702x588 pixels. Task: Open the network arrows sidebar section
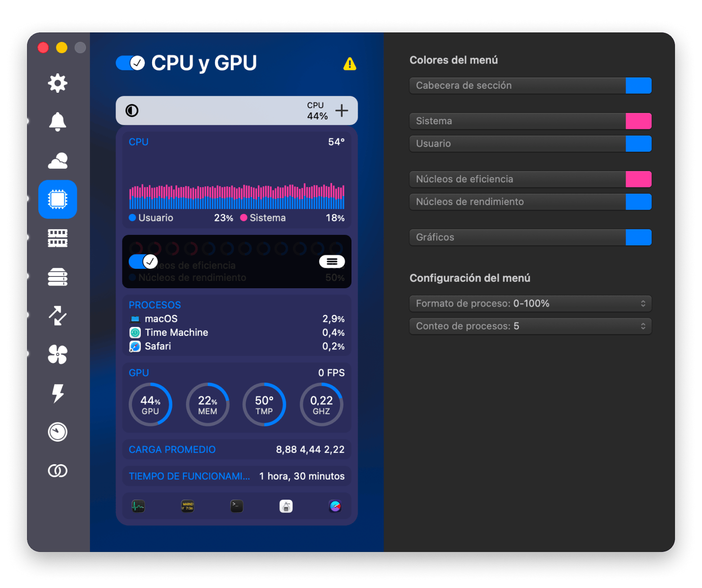pyautogui.click(x=58, y=316)
